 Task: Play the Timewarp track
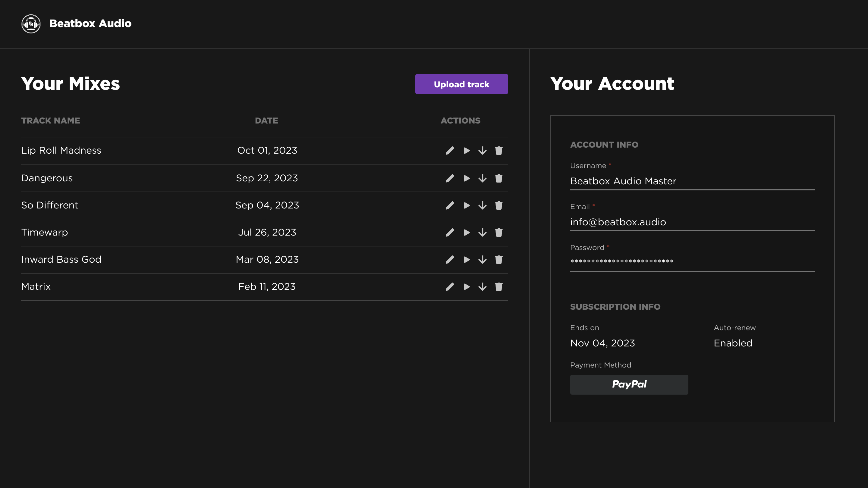click(x=467, y=232)
